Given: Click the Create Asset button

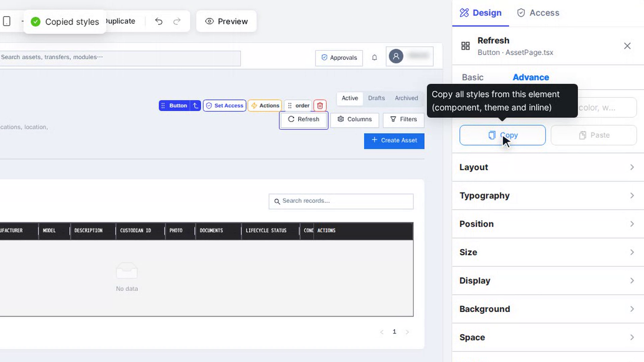Looking at the screenshot, I should 394,141.
